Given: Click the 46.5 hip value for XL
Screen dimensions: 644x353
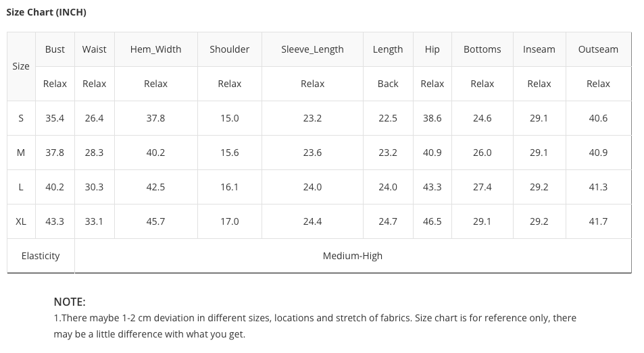Looking at the screenshot, I should point(432,221).
